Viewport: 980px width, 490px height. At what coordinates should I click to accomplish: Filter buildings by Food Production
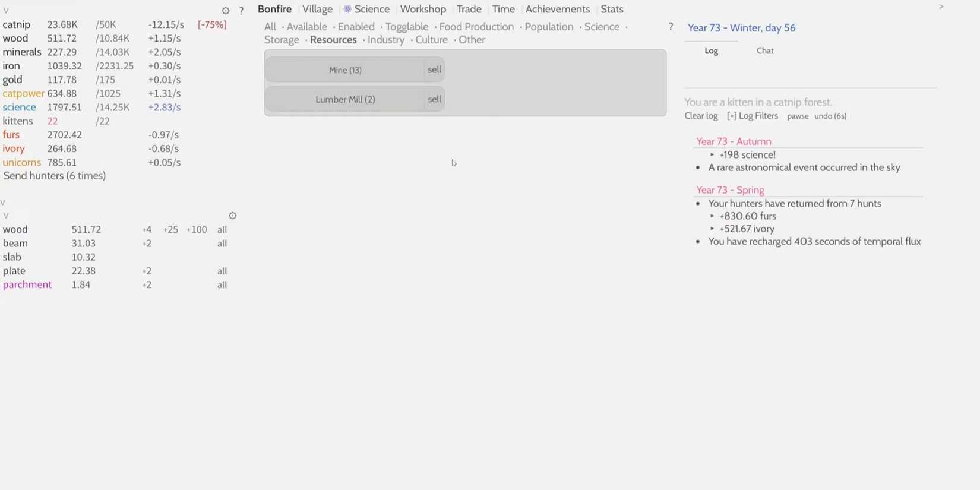(x=476, y=27)
